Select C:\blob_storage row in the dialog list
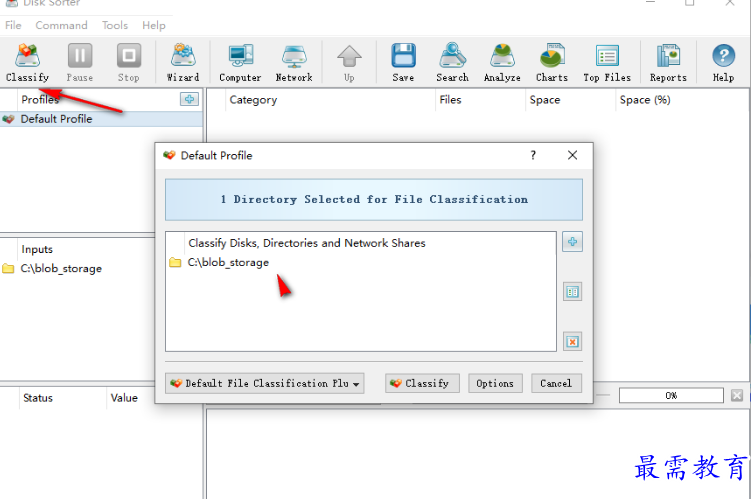The image size is (756, 499). point(361,263)
